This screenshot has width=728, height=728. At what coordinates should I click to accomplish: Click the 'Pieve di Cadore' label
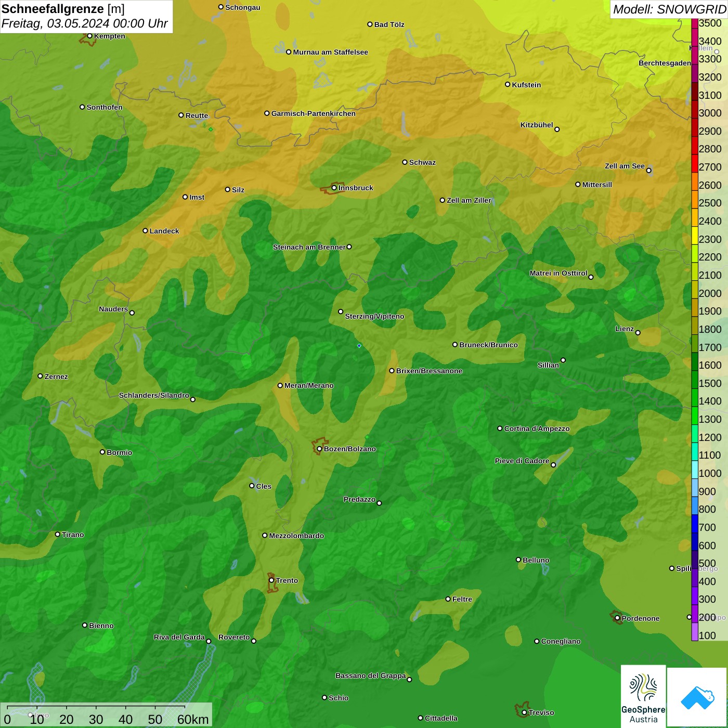click(522, 461)
